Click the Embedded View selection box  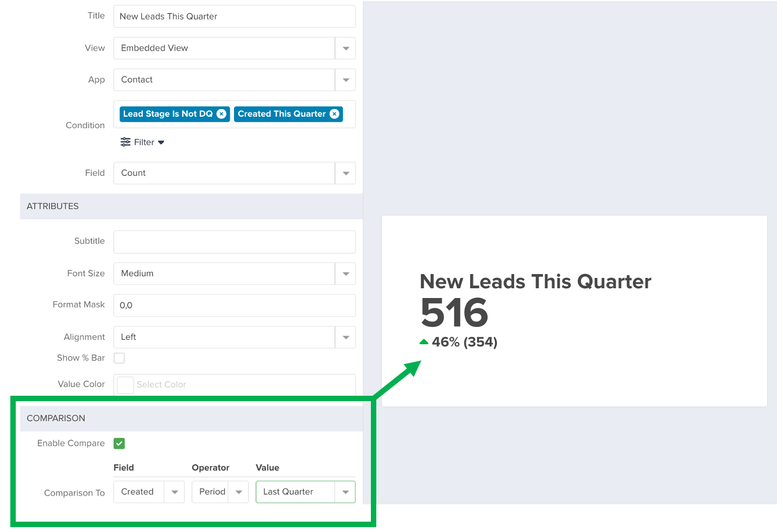[224, 48]
